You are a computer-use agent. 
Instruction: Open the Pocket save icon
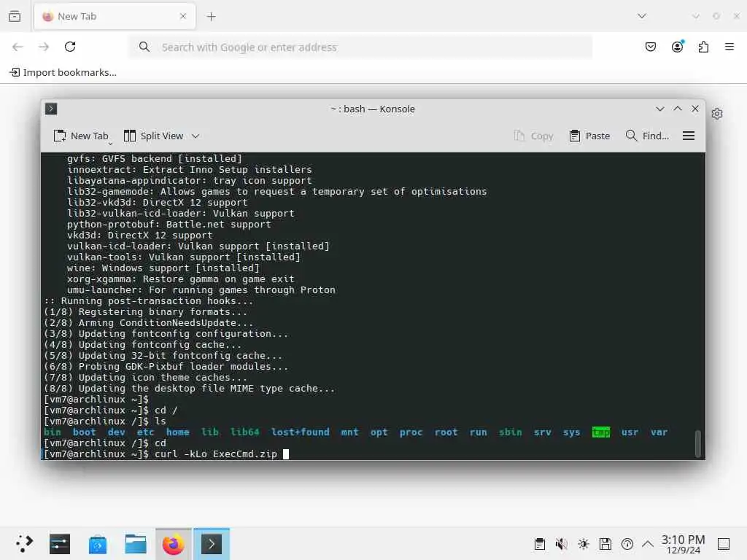click(x=650, y=47)
